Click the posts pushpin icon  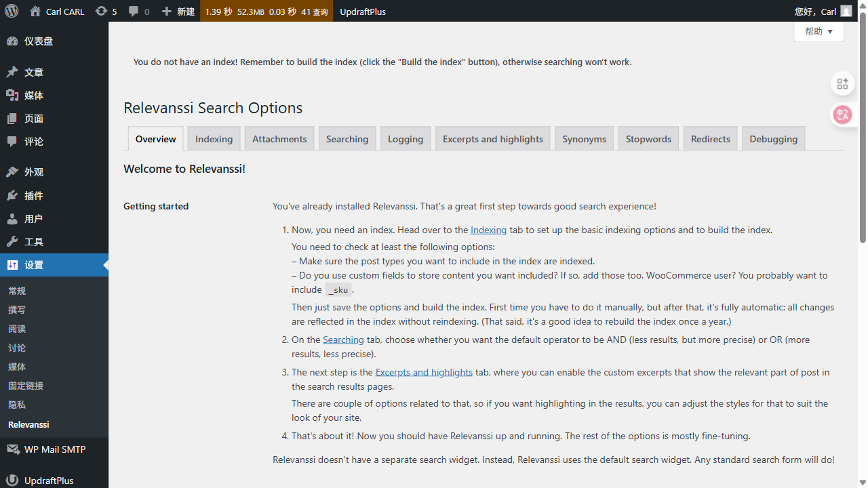12,73
